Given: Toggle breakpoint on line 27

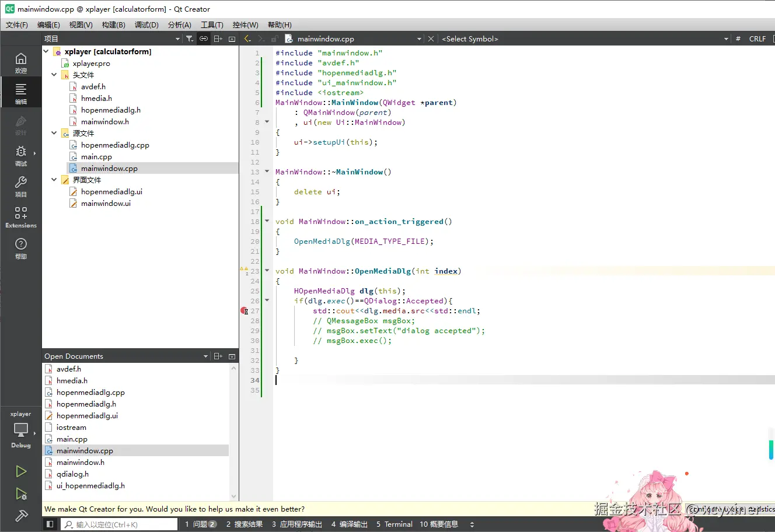Looking at the screenshot, I should click(x=245, y=311).
